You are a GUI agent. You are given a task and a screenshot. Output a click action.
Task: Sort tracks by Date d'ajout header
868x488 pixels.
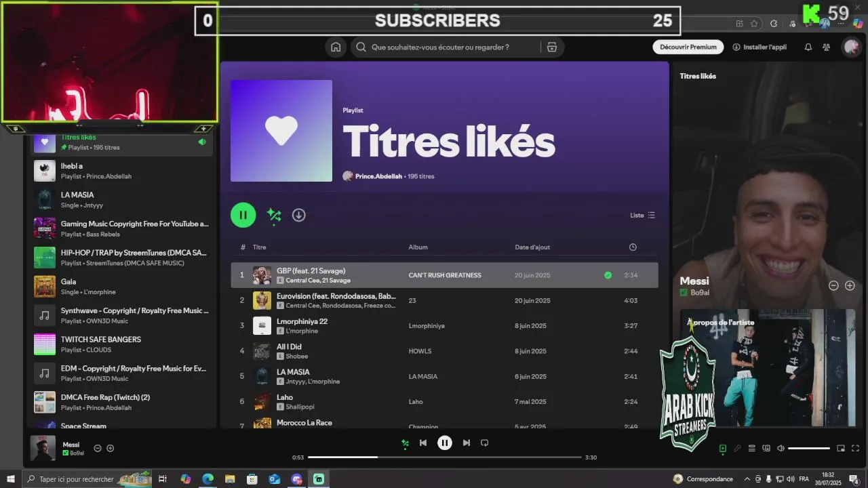[532, 247]
